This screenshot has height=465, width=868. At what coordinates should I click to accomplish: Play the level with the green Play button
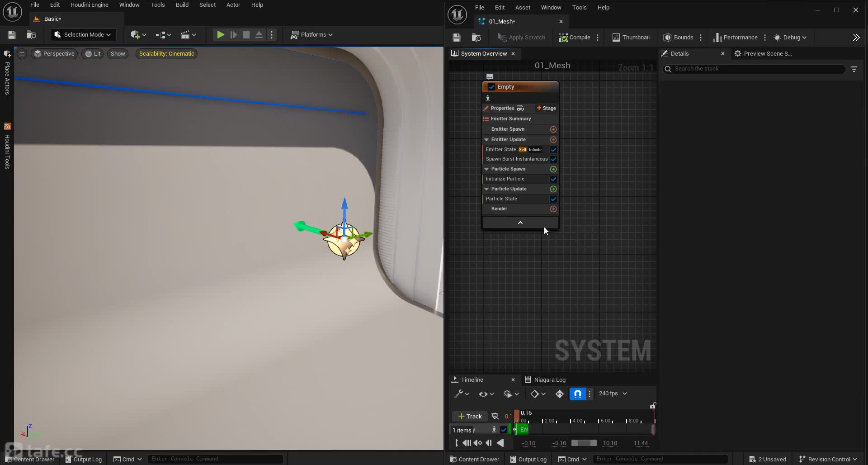point(221,35)
